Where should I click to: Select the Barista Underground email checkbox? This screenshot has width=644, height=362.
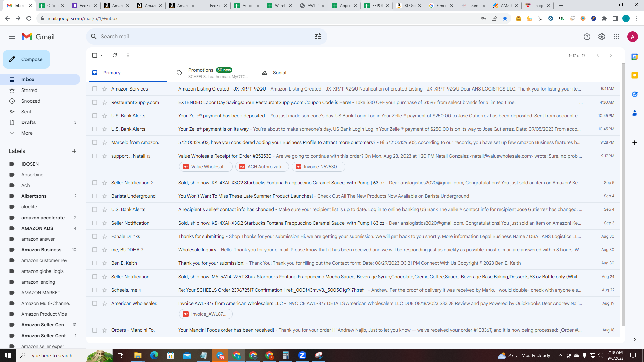coord(95,196)
